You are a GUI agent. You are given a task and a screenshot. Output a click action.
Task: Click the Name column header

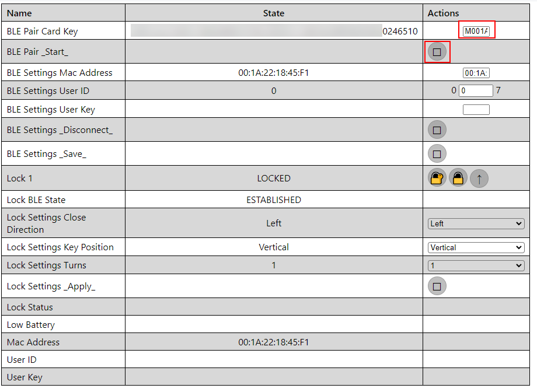pyautogui.click(x=19, y=13)
